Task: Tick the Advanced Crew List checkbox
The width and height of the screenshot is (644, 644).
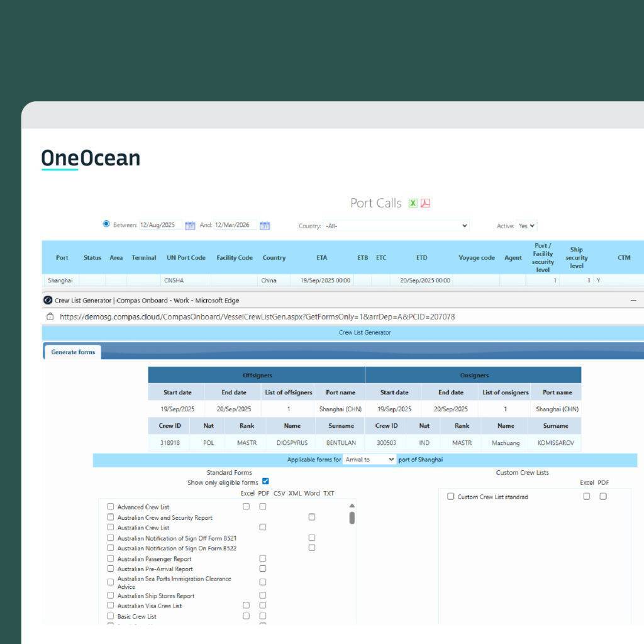Action: point(111,507)
